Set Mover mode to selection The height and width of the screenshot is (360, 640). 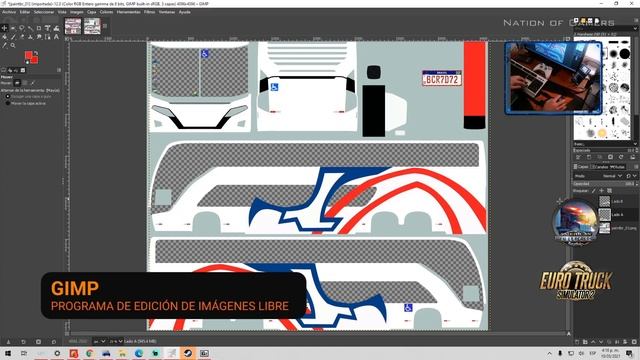[25, 83]
